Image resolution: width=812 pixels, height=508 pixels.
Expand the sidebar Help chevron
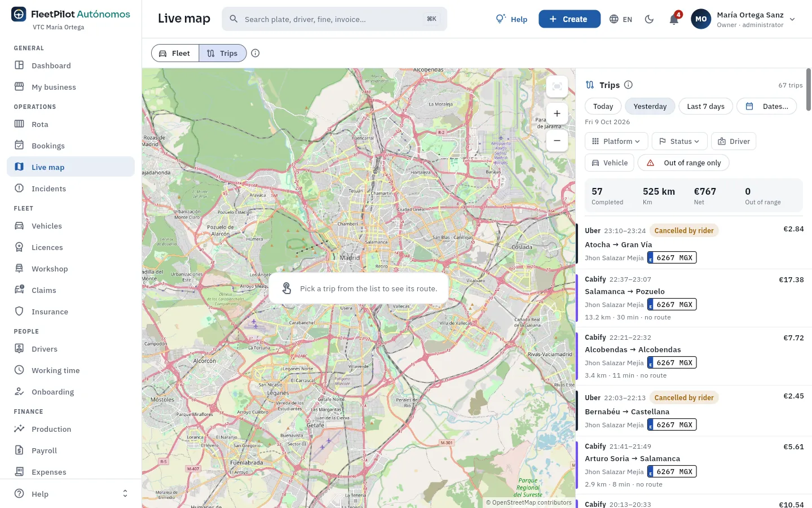pyautogui.click(x=125, y=494)
